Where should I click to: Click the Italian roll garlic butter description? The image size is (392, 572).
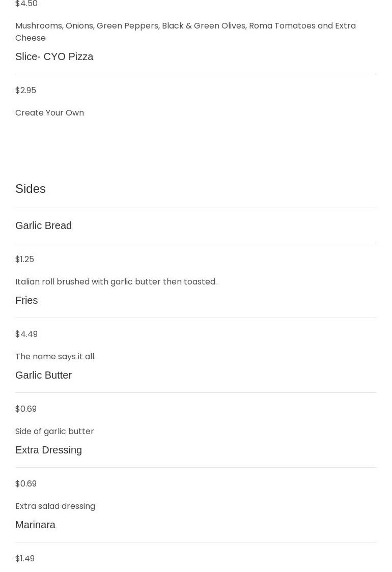point(116,281)
